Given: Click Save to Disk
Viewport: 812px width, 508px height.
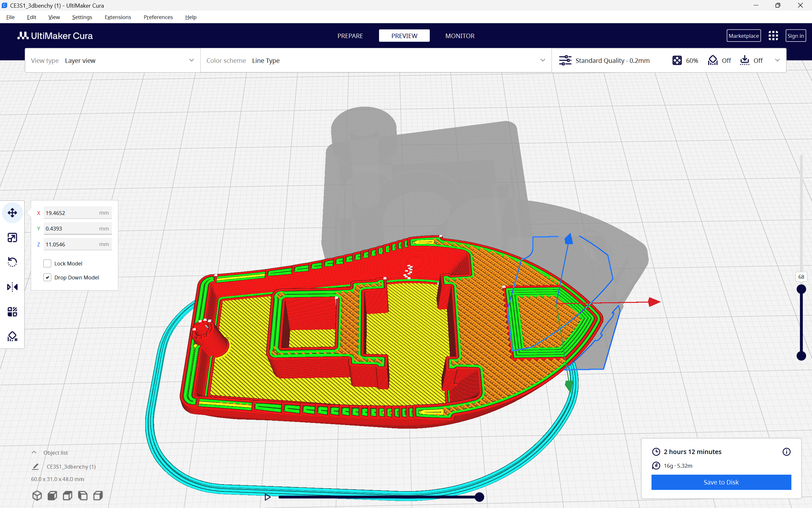Looking at the screenshot, I should 721,482.
